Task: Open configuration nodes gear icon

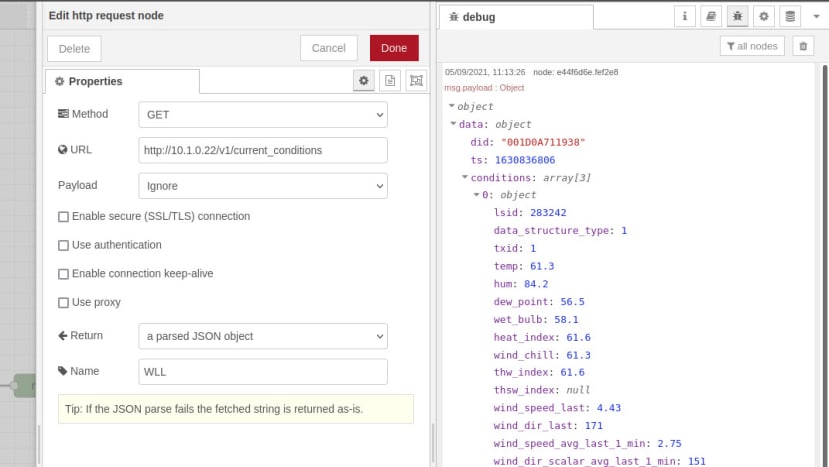Action: [764, 16]
